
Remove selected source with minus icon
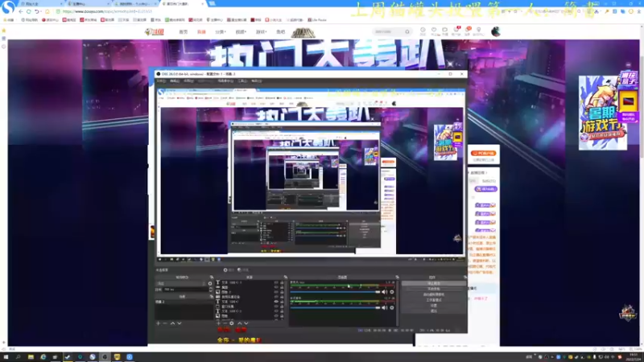tap(225, 323)
